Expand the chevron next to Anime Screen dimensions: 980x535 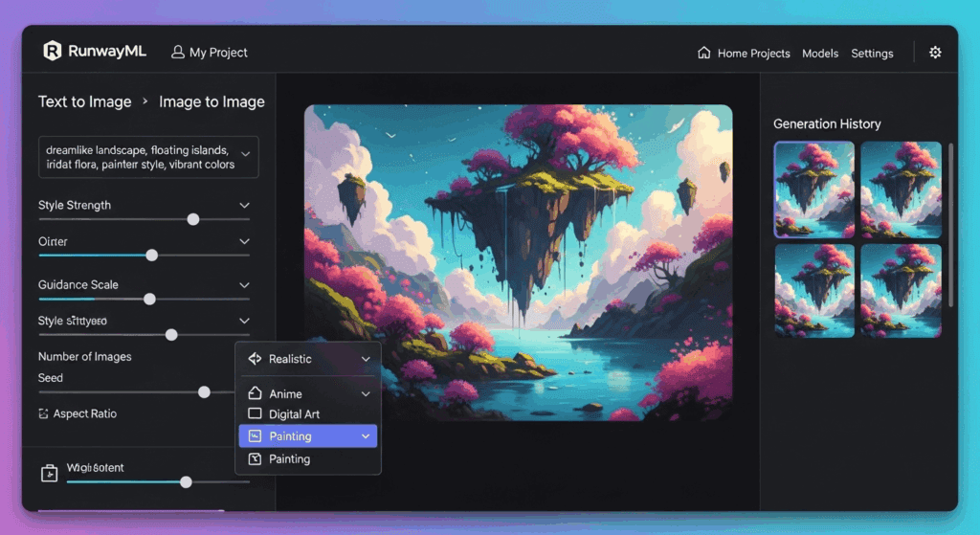coord(365,394)
